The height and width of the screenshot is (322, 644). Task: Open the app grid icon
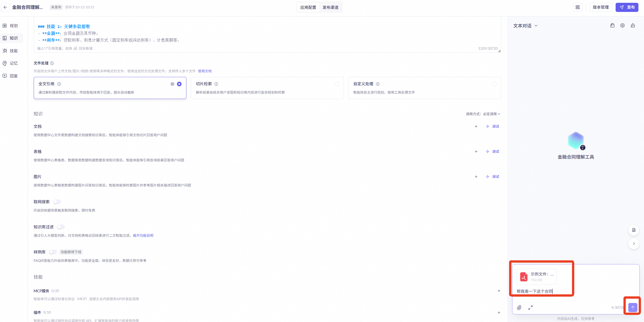pyautogui.click(x=578, y=7)
